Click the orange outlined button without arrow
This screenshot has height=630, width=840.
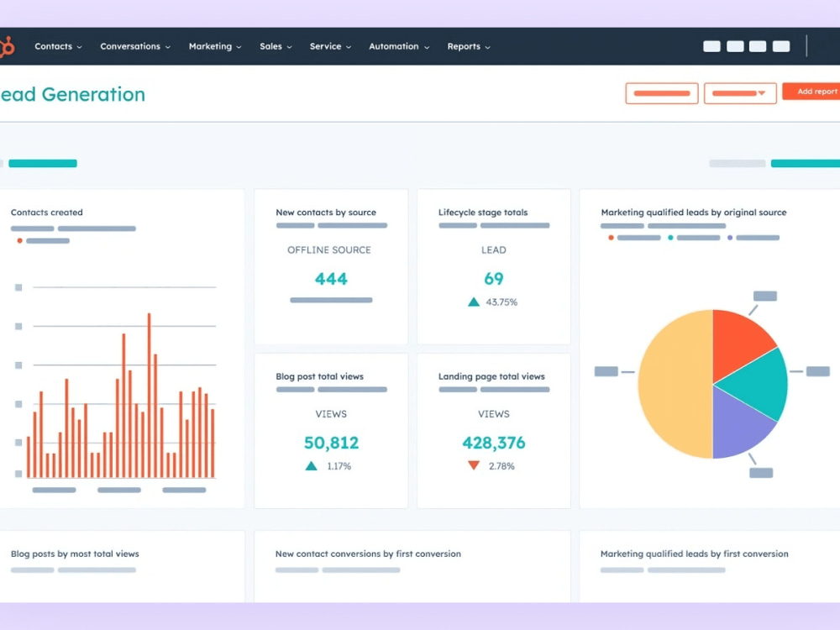click(x=662, y=93)
